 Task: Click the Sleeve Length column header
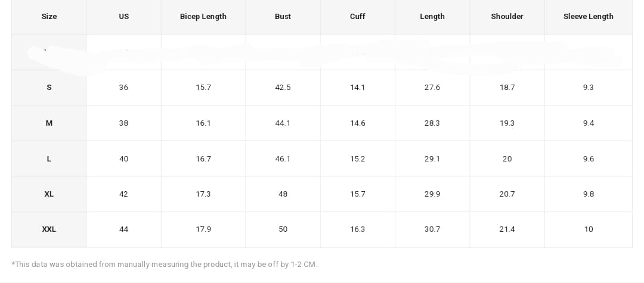point(588,17)
